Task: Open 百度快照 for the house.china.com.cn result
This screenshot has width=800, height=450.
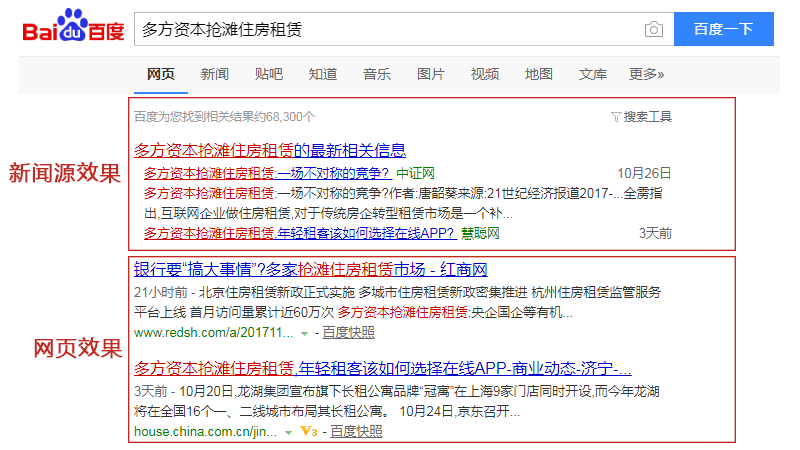Action: coord(356,432)
